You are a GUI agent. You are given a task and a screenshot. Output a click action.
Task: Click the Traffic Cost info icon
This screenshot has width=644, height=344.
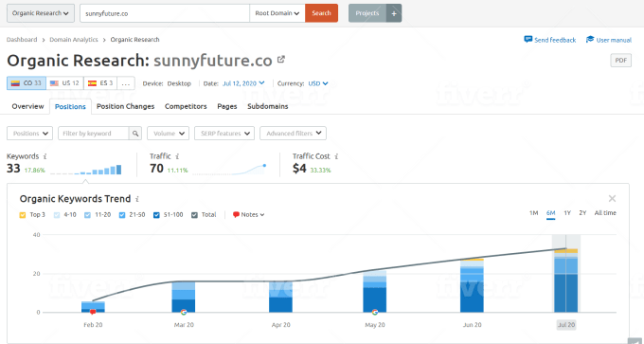point(336,156)
